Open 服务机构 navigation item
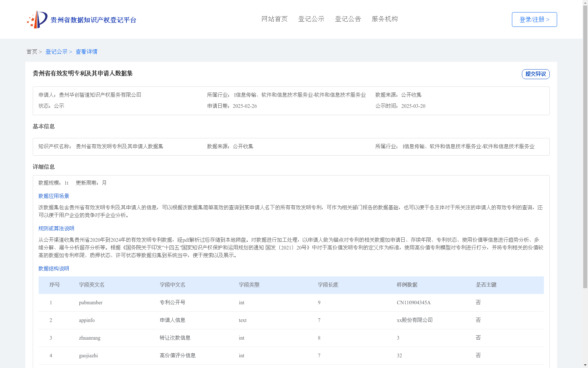 385,19
